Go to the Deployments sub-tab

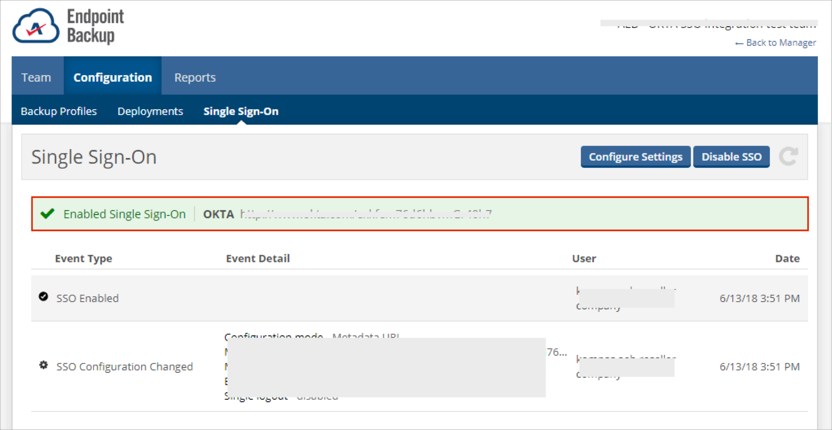pyautogui.click(x=150, y=111)
